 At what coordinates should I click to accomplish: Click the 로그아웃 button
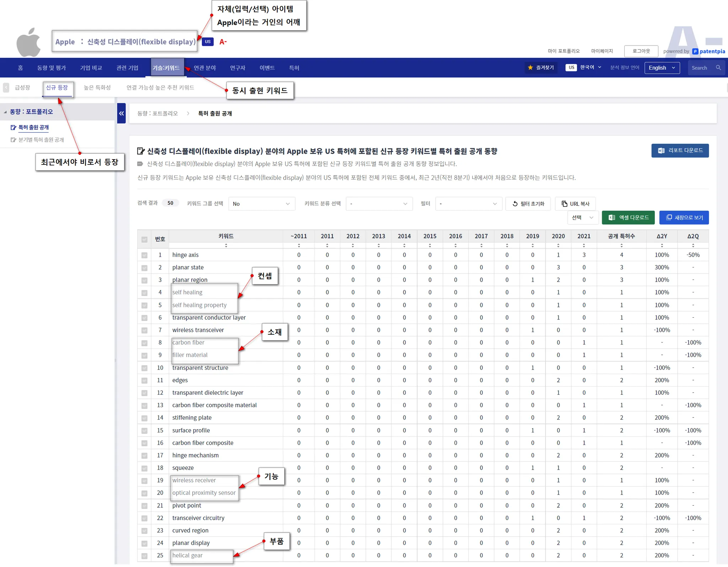pyautogui.click(x=641, y=51)
